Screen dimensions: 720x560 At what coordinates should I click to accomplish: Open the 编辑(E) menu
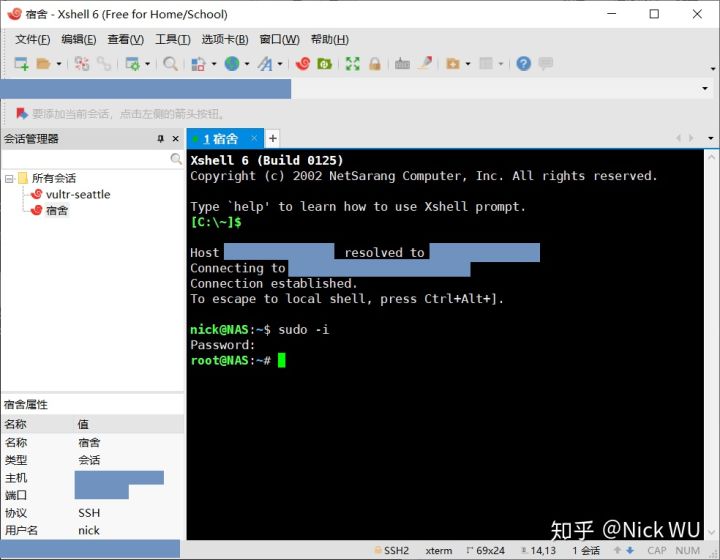pos(79,39)
